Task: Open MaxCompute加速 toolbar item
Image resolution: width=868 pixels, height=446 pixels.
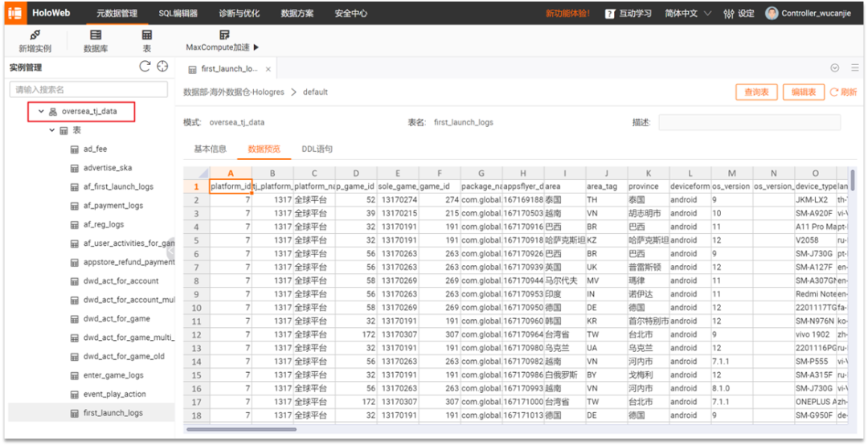Action: 223,41
